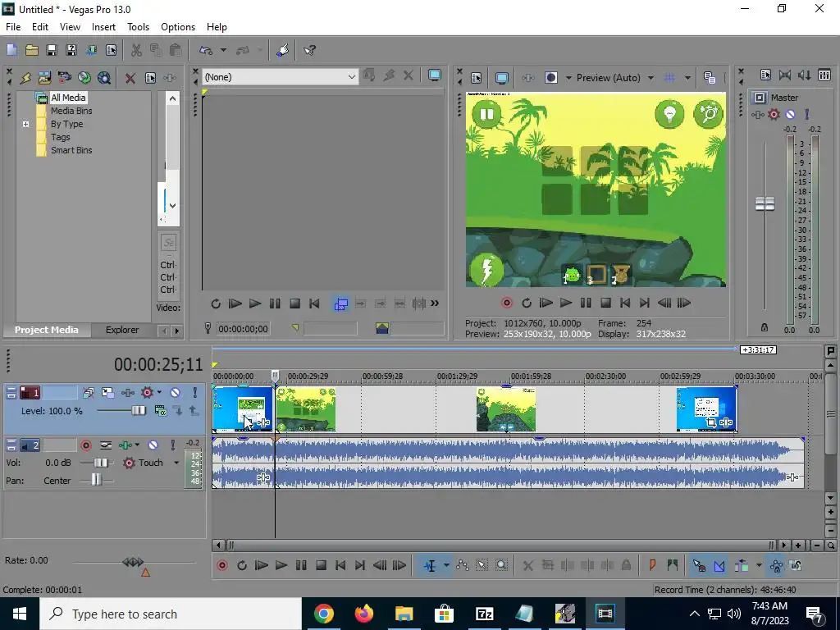This screenshot has height=630, width=840.
Task: Solo video track 1
Action: click(x=195, y=393)
